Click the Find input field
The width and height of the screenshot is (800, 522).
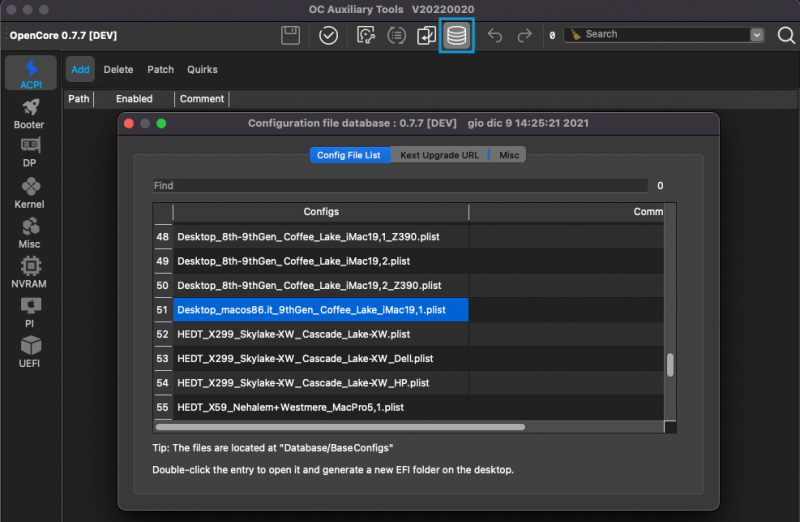pyautogui.click(x=400, y=185)
